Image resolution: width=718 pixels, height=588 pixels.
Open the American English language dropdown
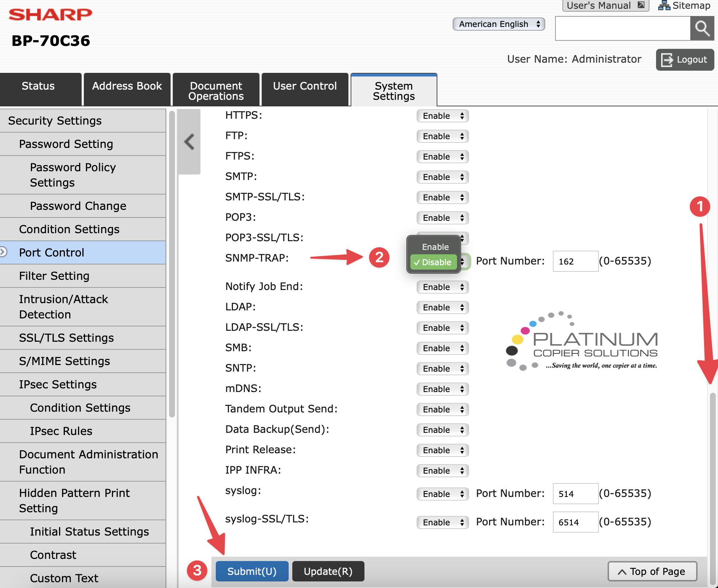[x=498, y=24]
